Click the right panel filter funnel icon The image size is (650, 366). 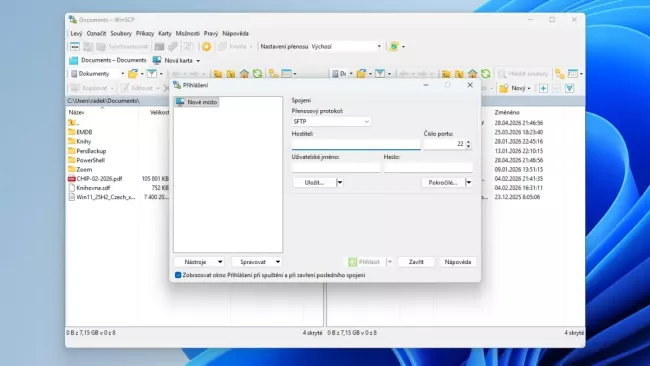(380, 74)
